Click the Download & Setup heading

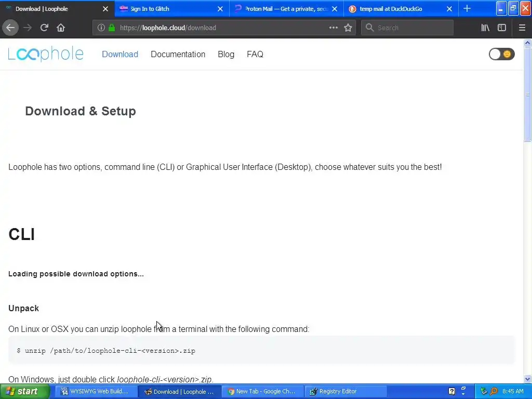coord(81,111)
